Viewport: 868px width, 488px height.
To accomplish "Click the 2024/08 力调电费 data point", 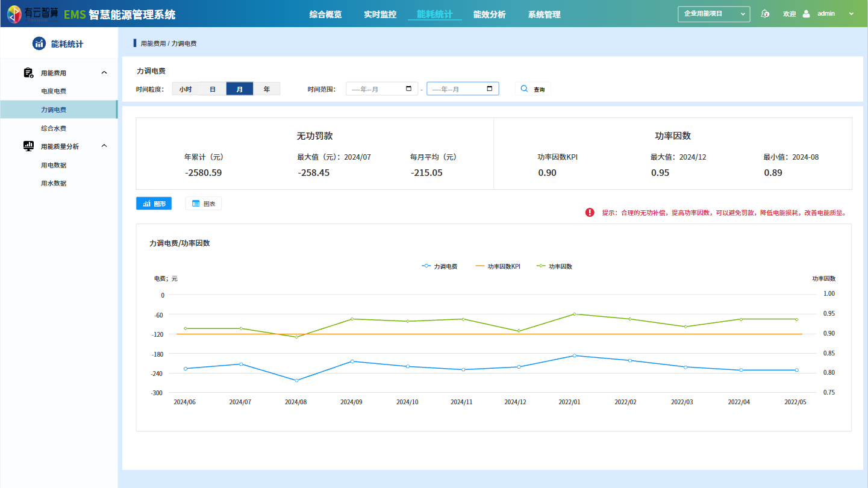I will click(296, 380).
